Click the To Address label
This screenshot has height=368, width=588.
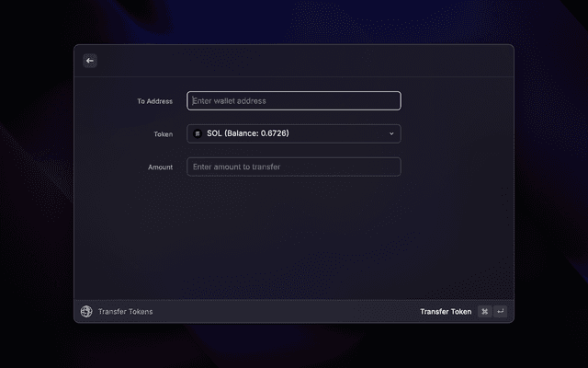[x=154, y=101]
